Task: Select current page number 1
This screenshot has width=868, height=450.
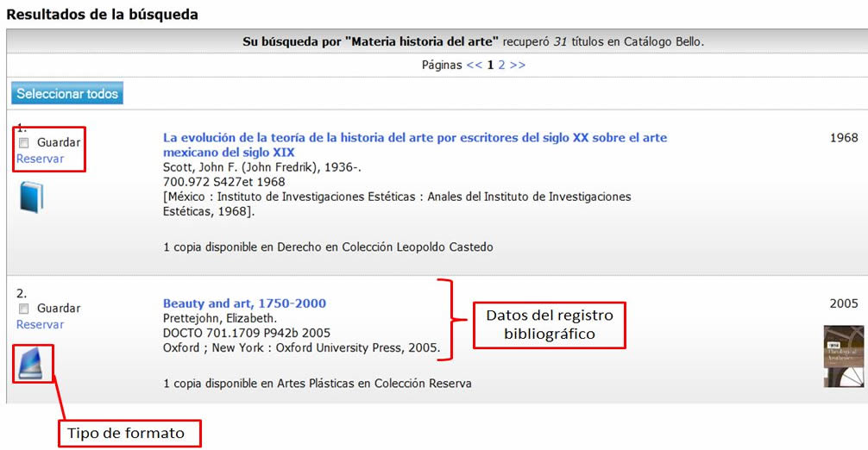Action: click(491, 65)
